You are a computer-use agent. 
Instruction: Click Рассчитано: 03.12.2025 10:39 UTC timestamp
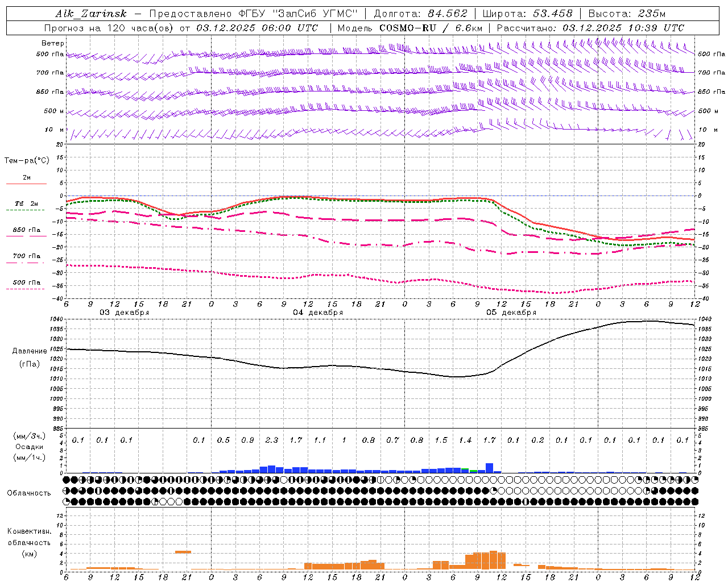[x=590, y=28]
